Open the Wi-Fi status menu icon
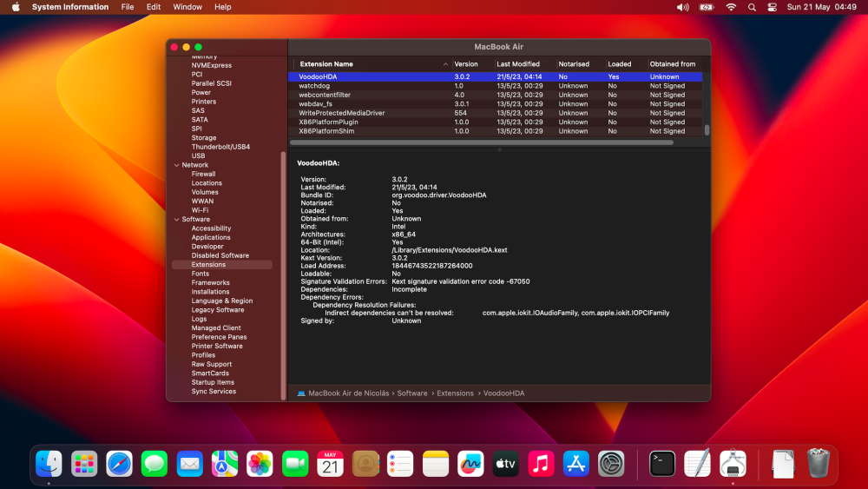 coord(731,7)
